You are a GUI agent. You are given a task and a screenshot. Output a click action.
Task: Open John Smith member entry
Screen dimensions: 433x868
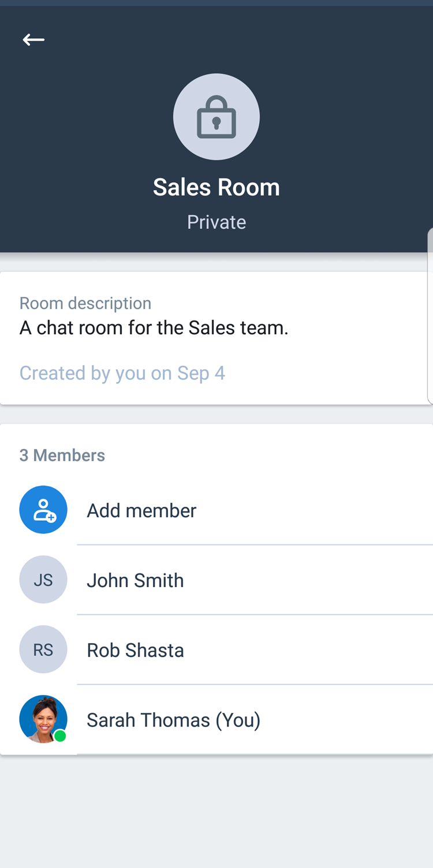(x=216, y=580)
